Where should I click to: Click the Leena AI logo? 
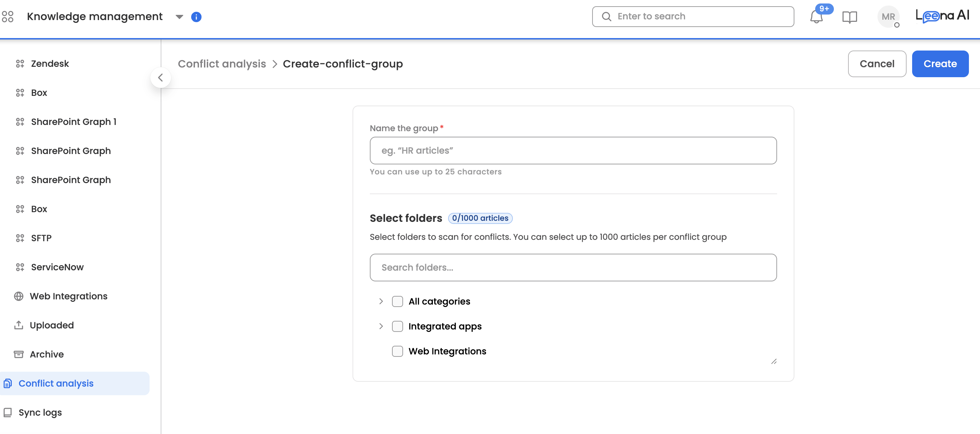tap(942, 16)
